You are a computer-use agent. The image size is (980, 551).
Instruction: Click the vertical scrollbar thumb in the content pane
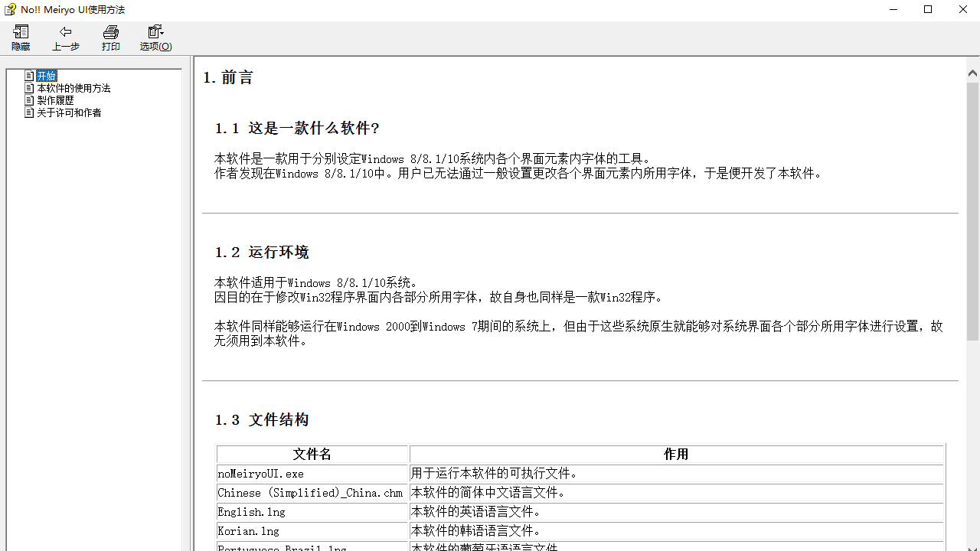click(x=972, y=210)
